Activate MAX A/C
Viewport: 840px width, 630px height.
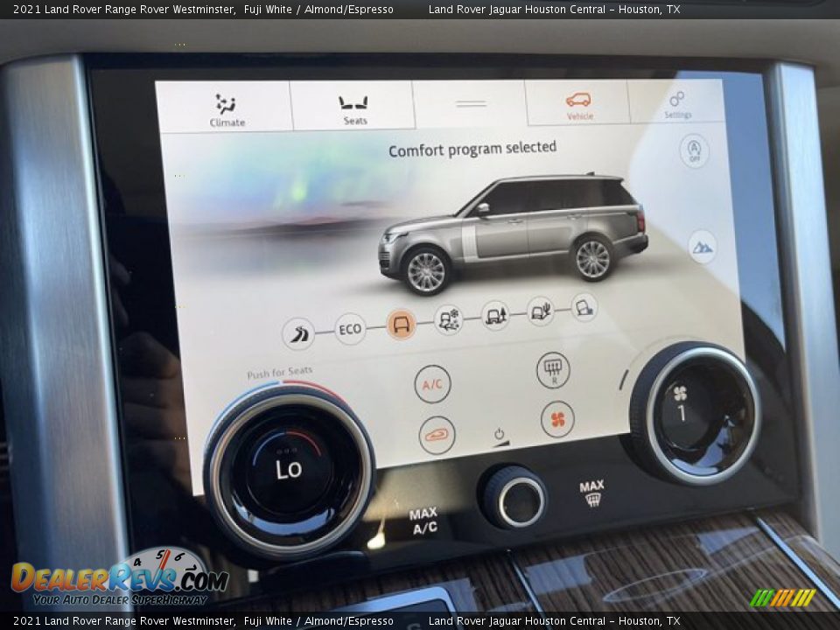(x=423, y=521)
